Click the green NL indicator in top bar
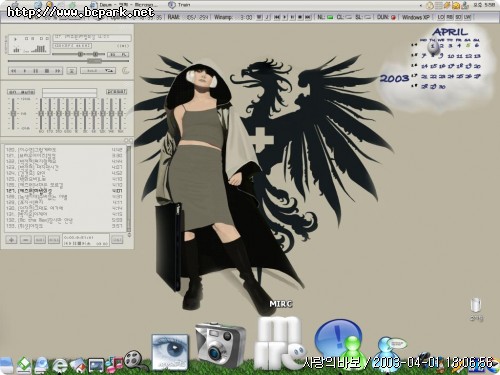The height and width of the screenshot is (375, 500). pos(330,18)
